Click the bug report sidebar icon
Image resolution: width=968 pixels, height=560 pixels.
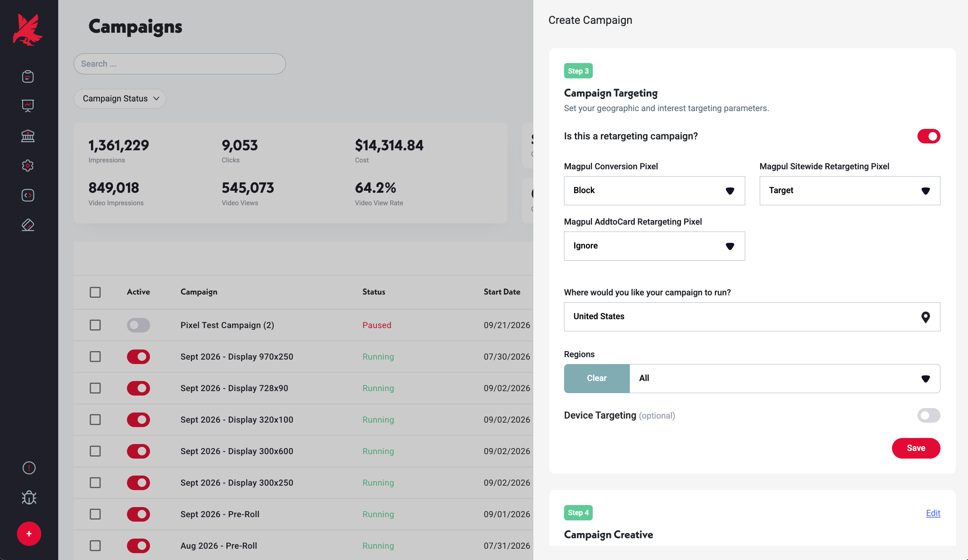point(29,497)
